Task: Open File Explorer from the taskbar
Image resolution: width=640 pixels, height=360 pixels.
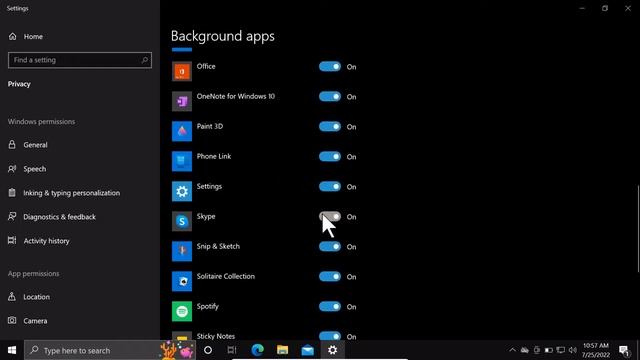Action: tap(282, 350)
